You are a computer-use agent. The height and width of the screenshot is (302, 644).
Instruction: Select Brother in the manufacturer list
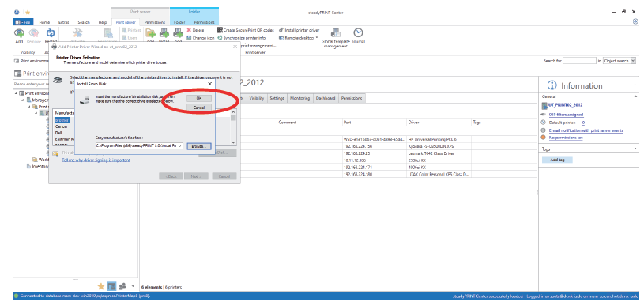click(62, 120)
